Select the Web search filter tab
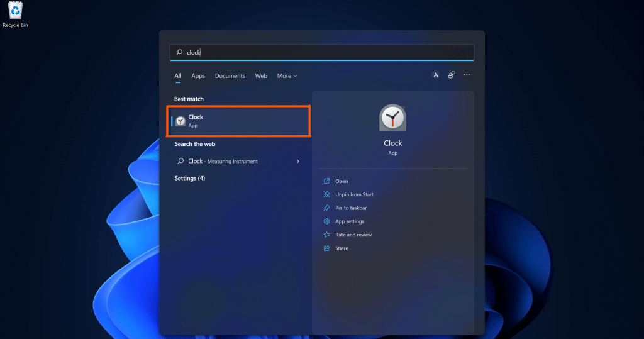644x339 pixels. tap(261, 76)
